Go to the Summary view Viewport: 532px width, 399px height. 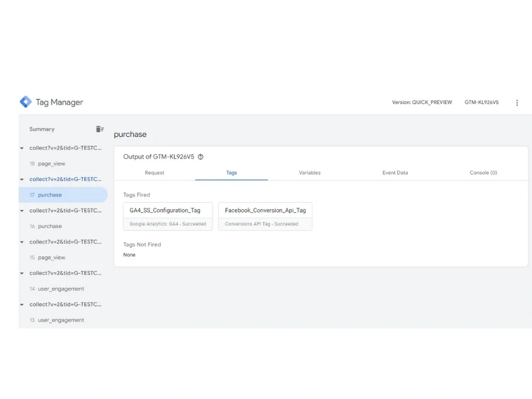point(41,129)
